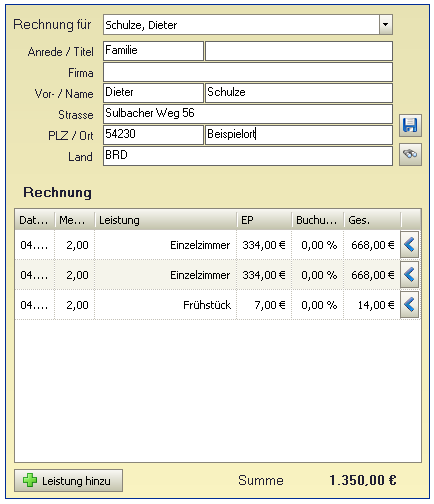Select the Frühstück row in the table
This screenshot has height=504, width=434.
(x=207, y=305)
